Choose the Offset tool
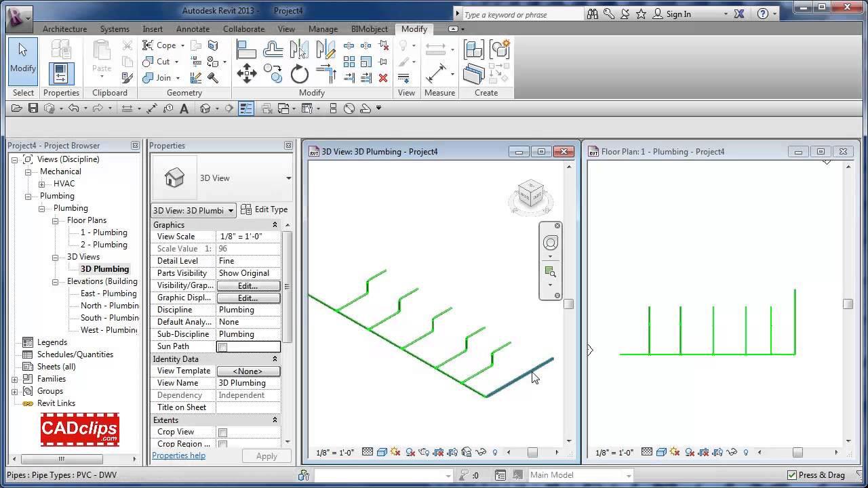This screenshot has height=488, width=868. (x=273, y=49)
